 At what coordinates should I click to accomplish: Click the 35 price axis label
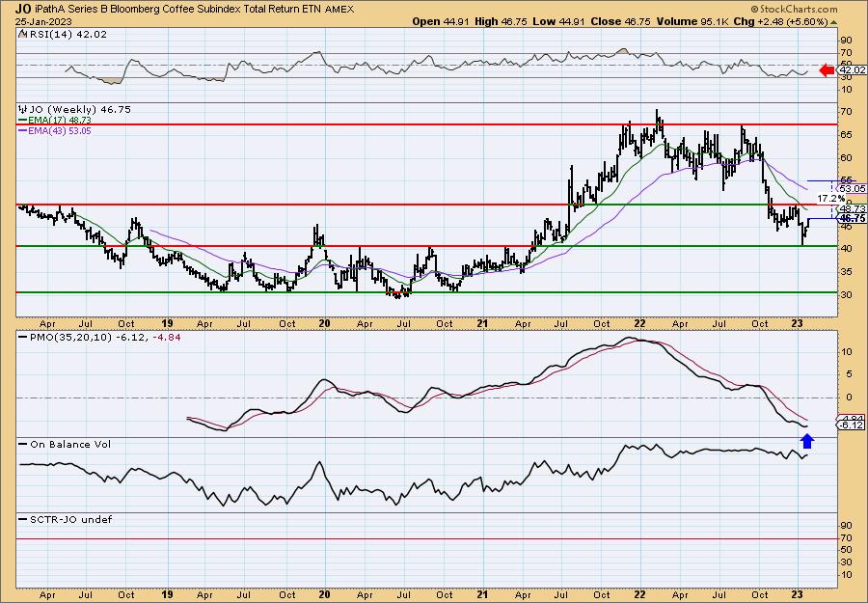(847, 271)
